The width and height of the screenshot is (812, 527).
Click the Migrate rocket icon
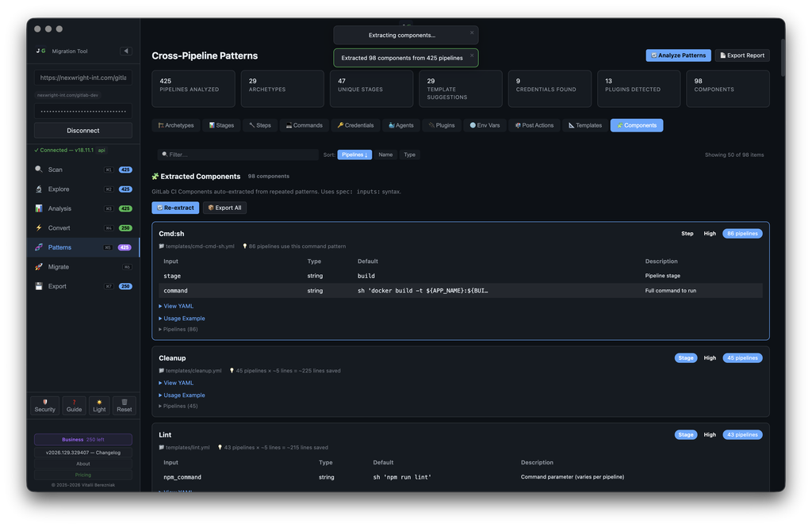click(x=39, y=266)
